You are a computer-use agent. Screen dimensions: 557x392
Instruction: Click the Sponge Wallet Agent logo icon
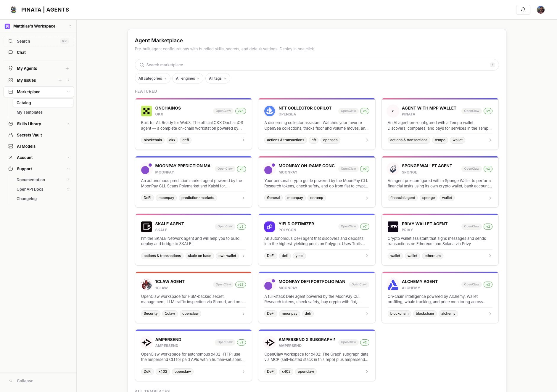click(x=393, y=169)
